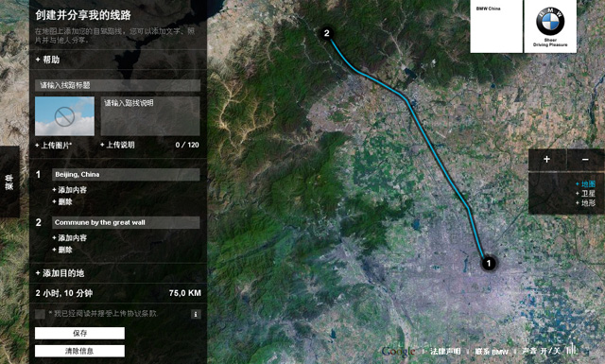Delete waypoint 1 with 删除
Image resolution: width=605 pixels, height=364 pixels.
[62, 201]
